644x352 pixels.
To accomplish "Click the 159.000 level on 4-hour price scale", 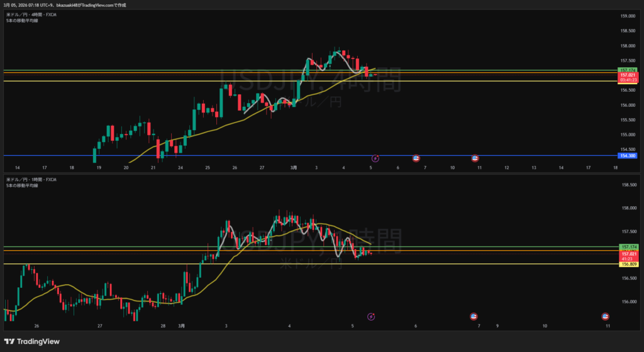I will 628,16.
